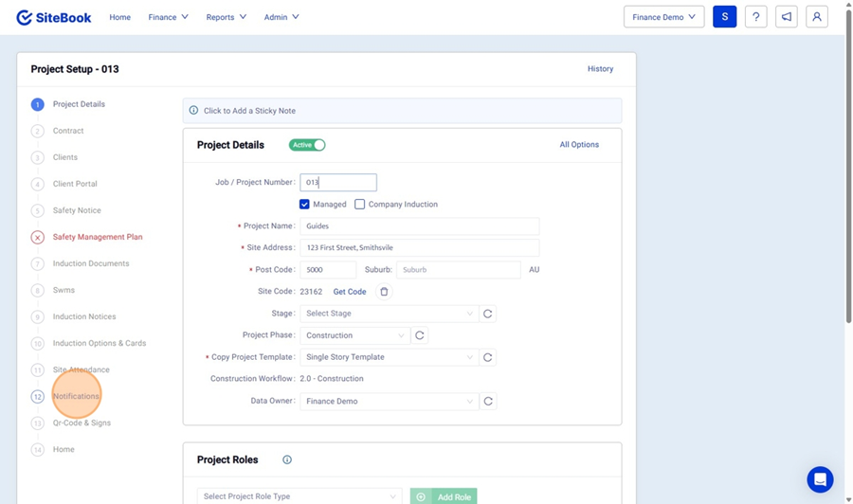The image size is (853, 504).
Task: Click the Project Roles info icon
Action: [287, 459]
